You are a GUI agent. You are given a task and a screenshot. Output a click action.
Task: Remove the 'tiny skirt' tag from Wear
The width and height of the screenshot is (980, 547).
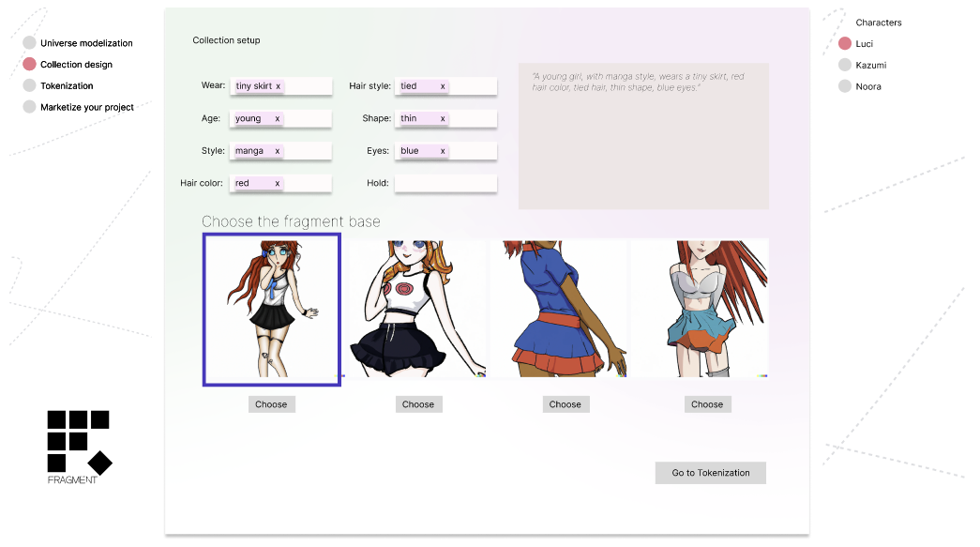pyautogui.click(x=278, y=86)
